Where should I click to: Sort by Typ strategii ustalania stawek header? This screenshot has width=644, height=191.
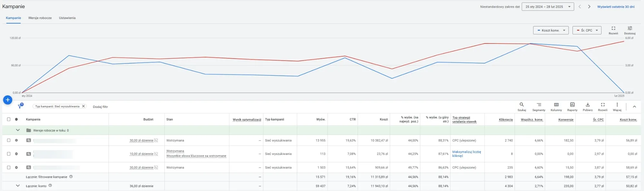pos(464,119)
